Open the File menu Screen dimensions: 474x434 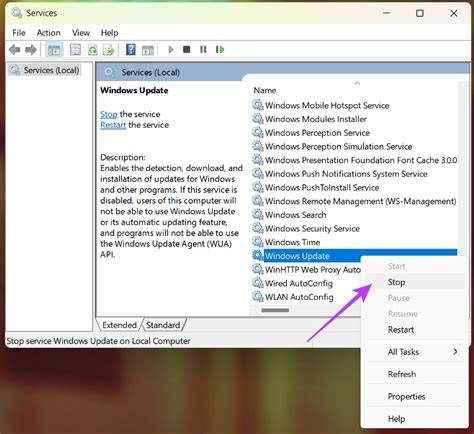19,33
